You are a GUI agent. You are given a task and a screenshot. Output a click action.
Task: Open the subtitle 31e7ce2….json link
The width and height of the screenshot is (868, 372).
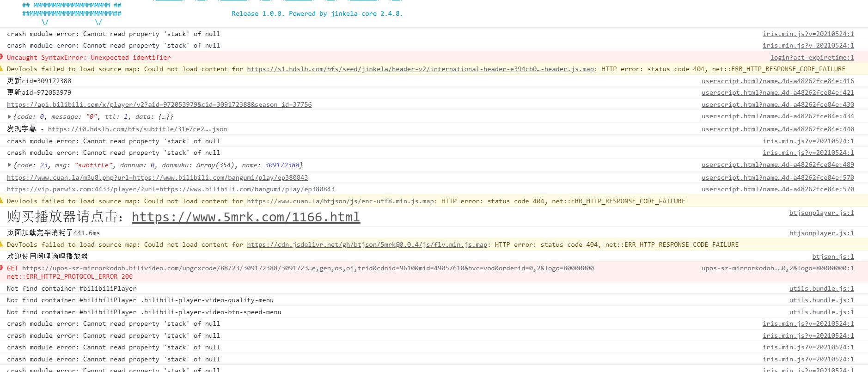point(137,129)
